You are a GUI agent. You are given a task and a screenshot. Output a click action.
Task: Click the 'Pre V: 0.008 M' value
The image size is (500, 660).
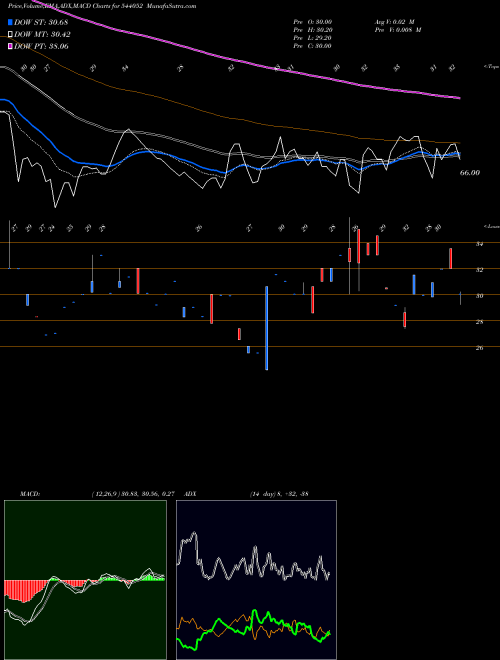point(397,30)
